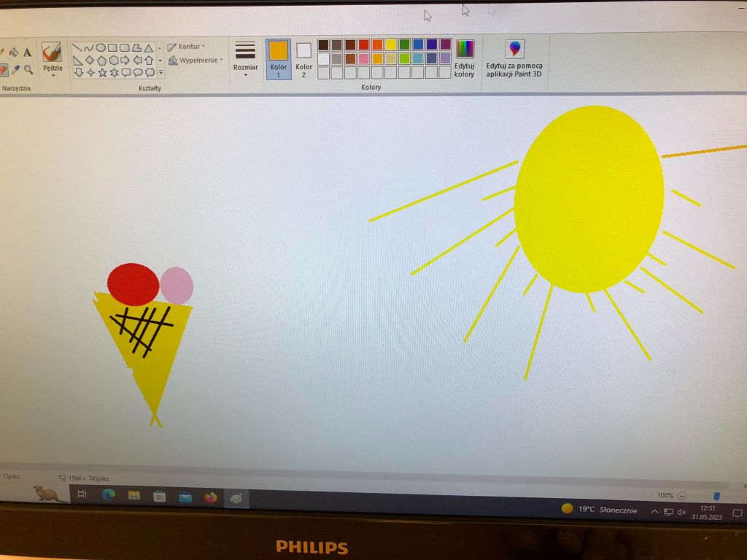This screenshot has height=560, width=747.
Task: Choose the right arrow shape
Action: click(x=125, y=61)
